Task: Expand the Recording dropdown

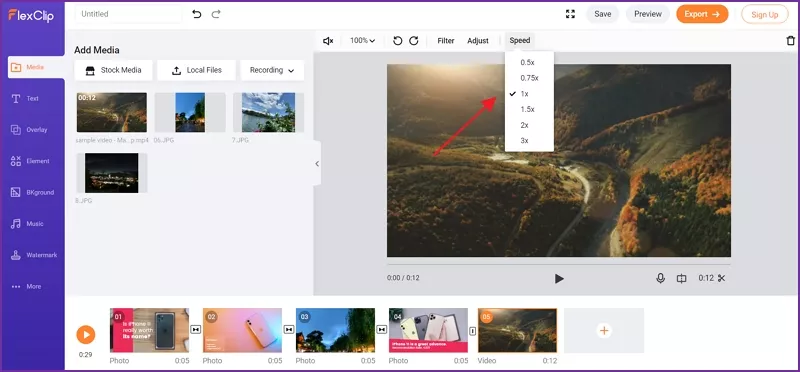Action: tap(272, 70)
